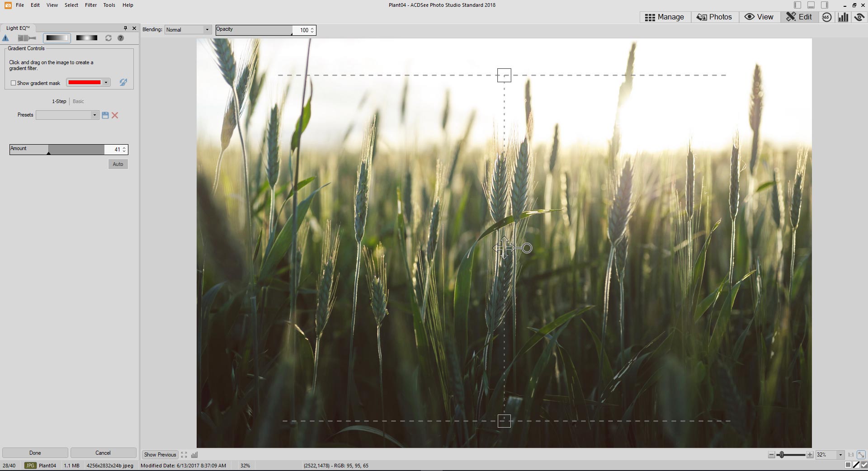Open the View menu in menu bar
The image size is (868, 471).
(x=52, y=5)
